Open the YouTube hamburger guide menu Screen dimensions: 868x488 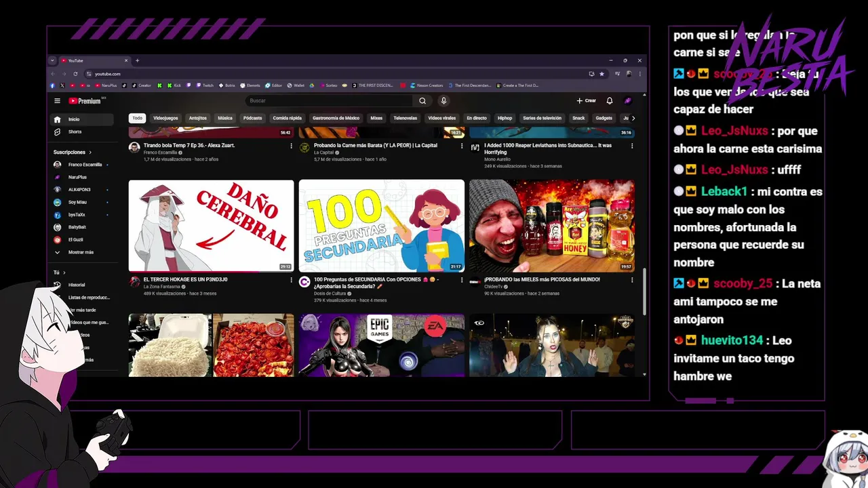pyautogui.click(x=58, y=101)
